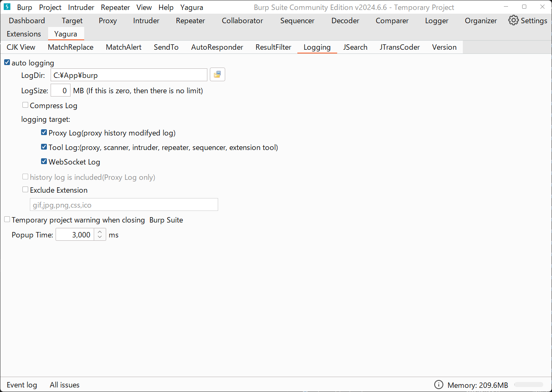Open the Repeater menu in menu bar
Viewport: 552px width, 392px height.
tap(115, 7)
